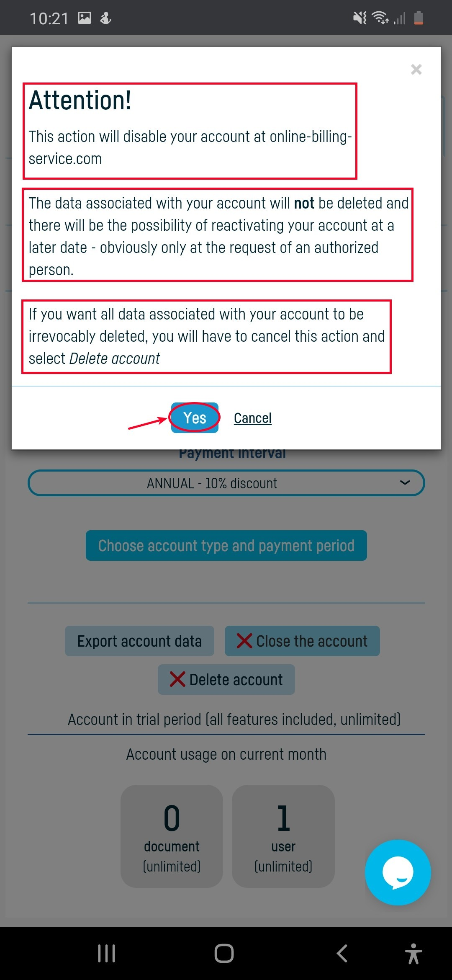Select the 1 user usage tile
Image resolution: width=452 pixels, height=980 pixels.
(283, 836)
